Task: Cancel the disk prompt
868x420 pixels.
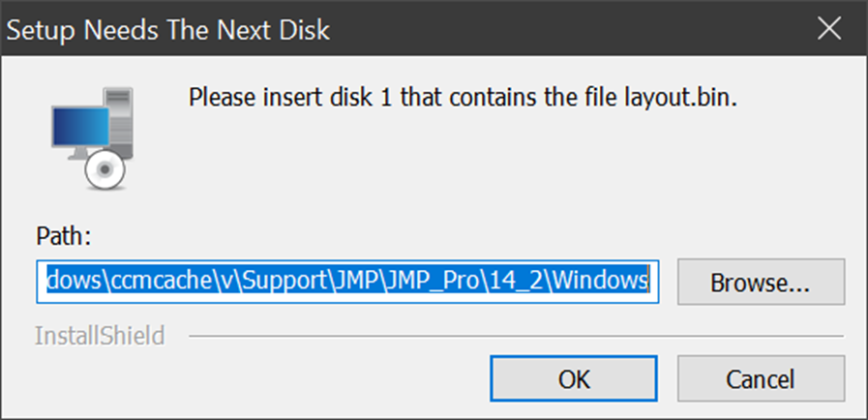Action: pyautogui.click(x=761, y=379)
